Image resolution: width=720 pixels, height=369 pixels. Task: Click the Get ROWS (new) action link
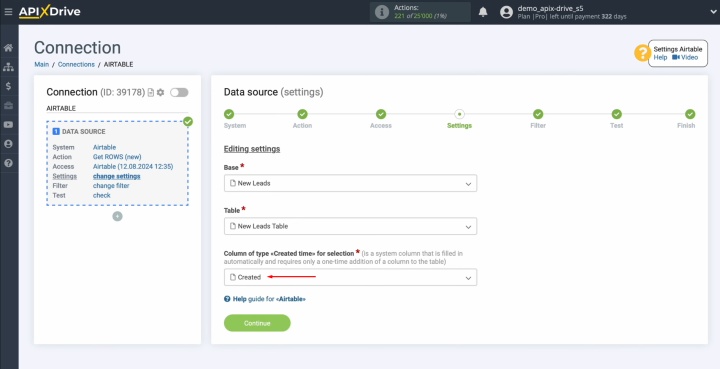click(x=117, y=157)
